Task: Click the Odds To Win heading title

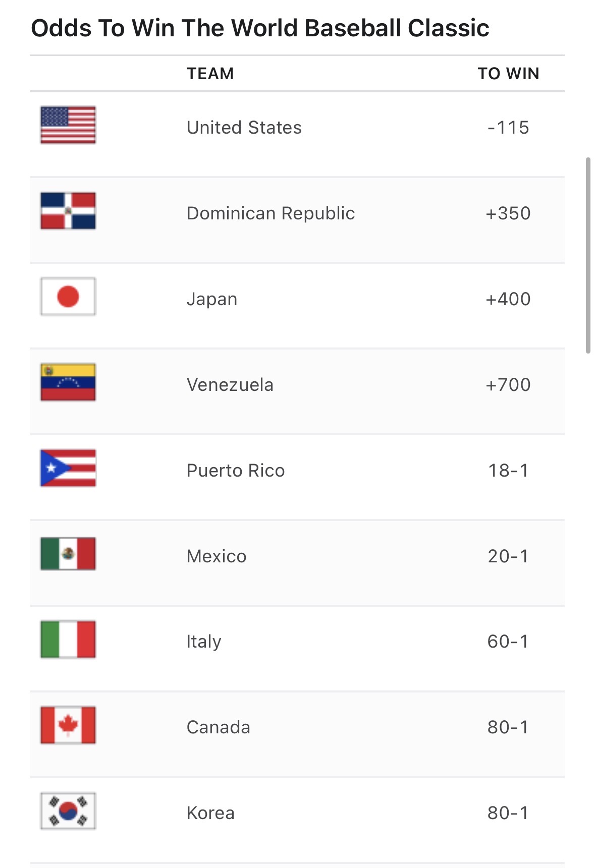Action: 260,28
